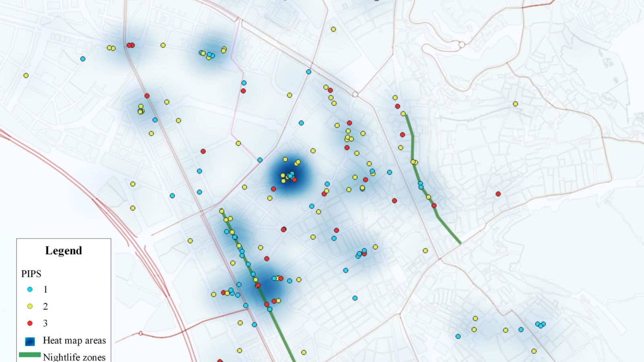This screenshot has height=362, width=644.
Task: Select the western green nightlife zone line
Action: 258,282
